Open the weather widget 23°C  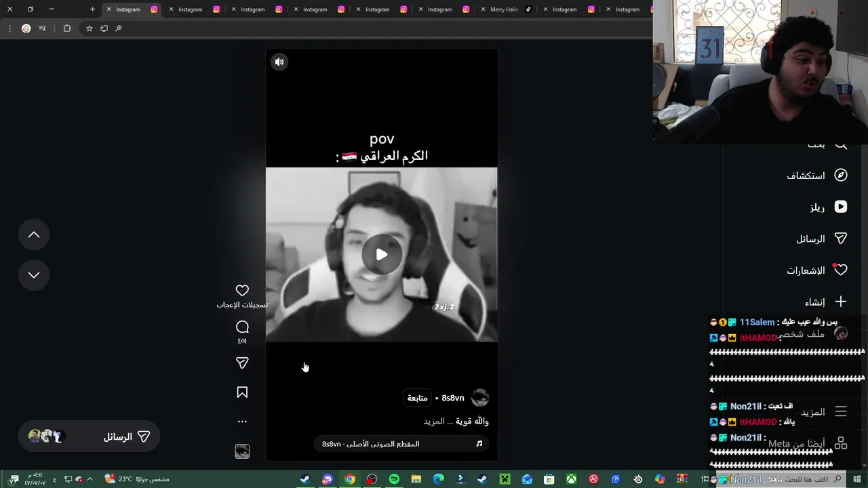click(136, 479)
